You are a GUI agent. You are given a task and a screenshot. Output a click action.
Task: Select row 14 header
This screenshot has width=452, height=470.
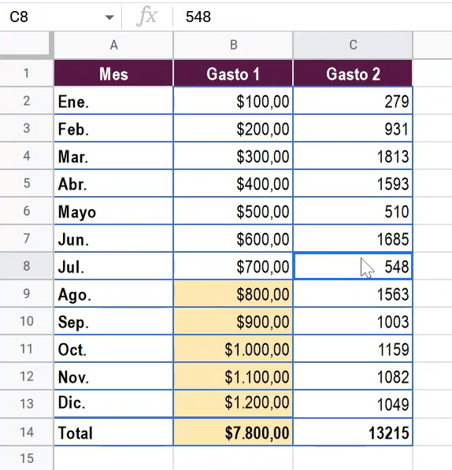(27, 432)
